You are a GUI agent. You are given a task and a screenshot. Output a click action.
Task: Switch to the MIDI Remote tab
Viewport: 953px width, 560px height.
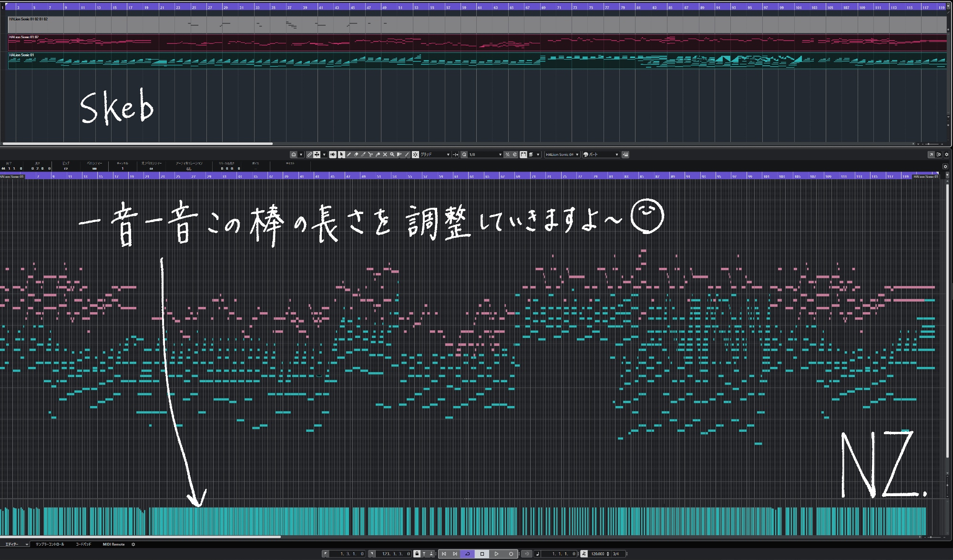[113, 544]
